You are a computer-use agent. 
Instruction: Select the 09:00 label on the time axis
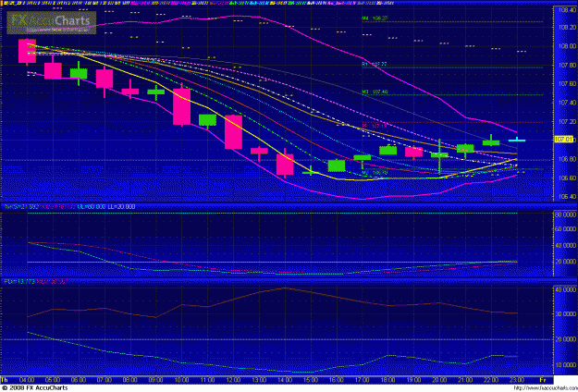pyautogui.click(x=156, y=380)
